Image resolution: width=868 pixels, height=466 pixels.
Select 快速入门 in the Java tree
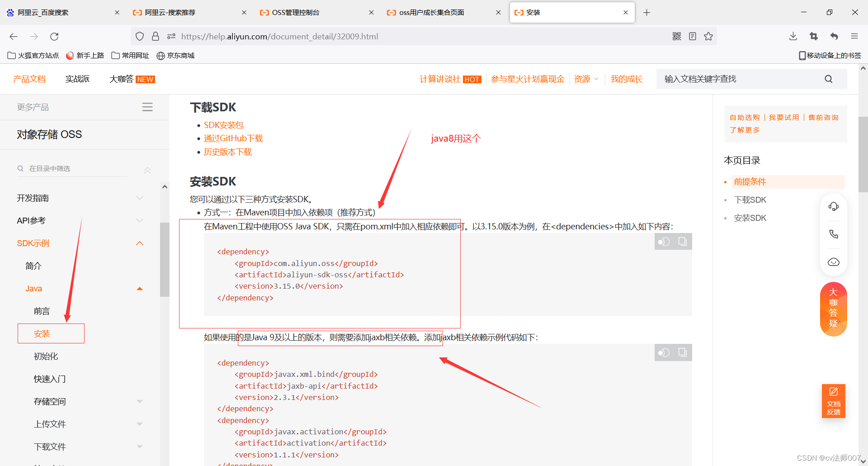50,379
